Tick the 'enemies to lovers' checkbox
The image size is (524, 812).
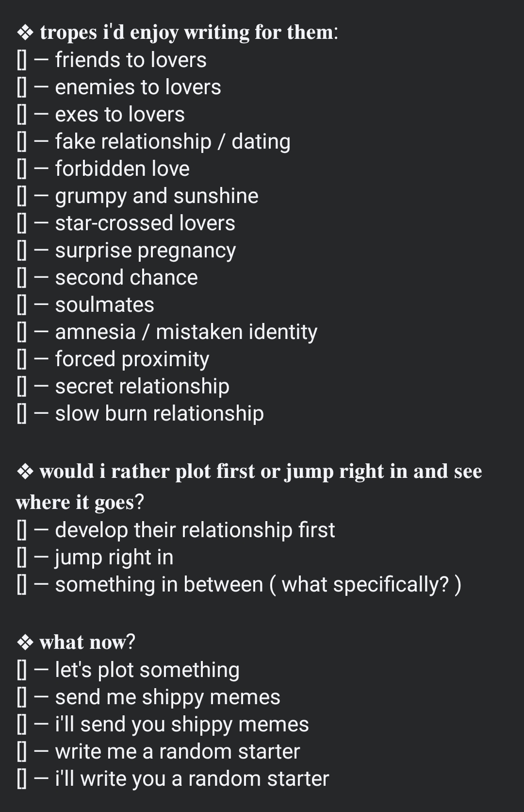click(x=22, y=88)
